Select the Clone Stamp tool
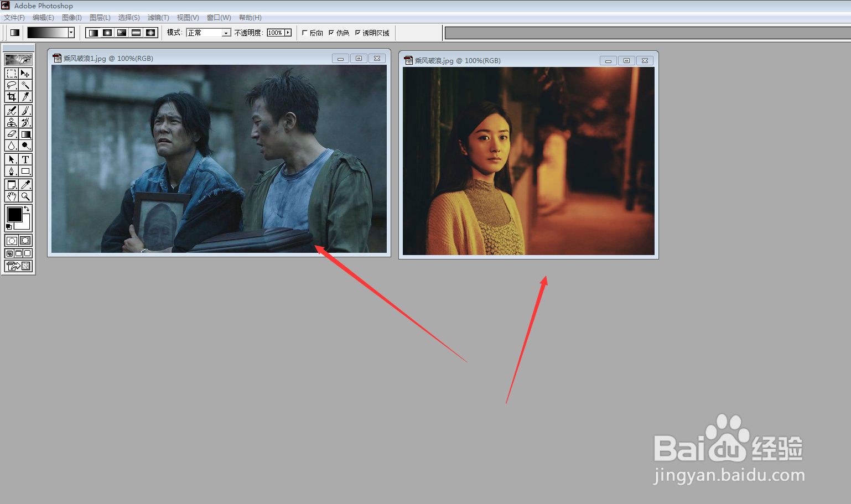 (12, 122)
